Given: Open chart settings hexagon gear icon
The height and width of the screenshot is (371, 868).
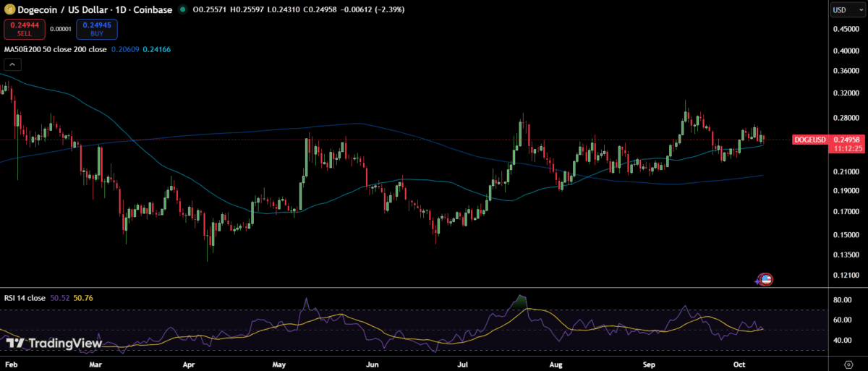Looking at the screenshot, I should [x=848, y=362].
